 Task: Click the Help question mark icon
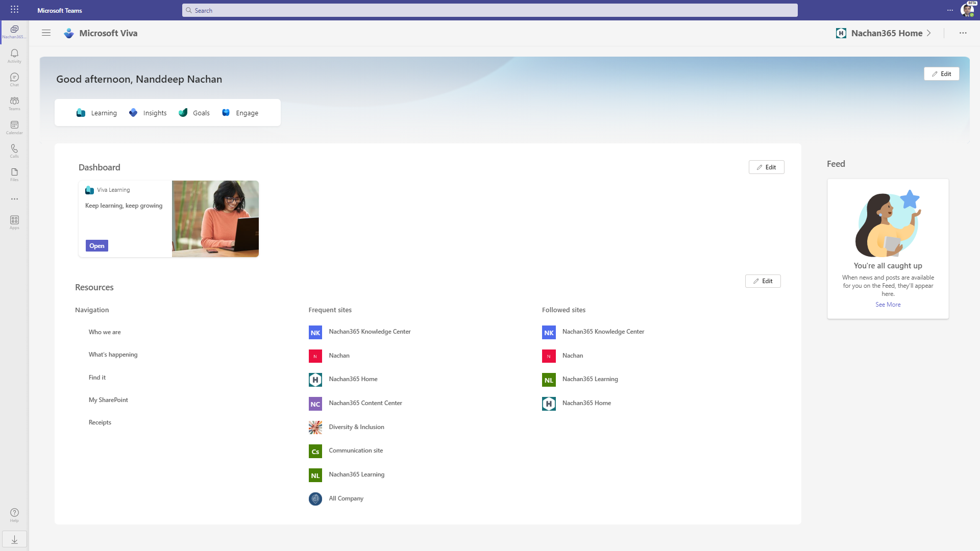(14, 515)
